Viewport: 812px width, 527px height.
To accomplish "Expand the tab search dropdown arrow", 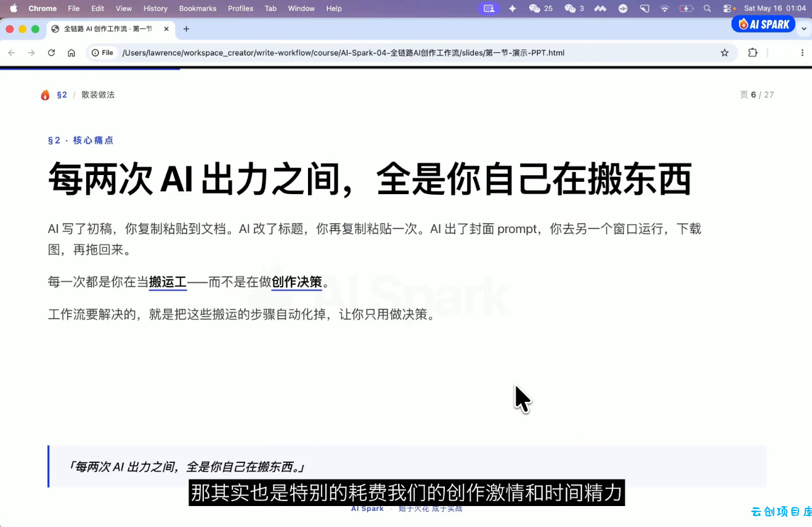I will click(x=803, y=29).
